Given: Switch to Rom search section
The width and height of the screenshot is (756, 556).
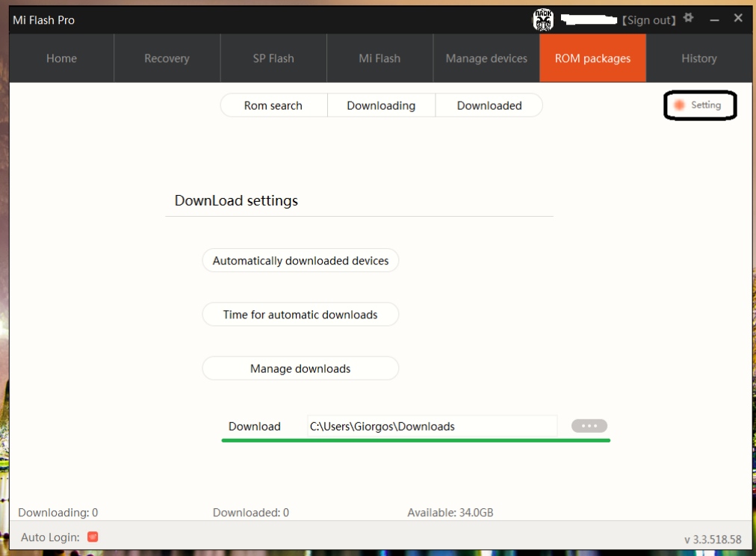Looking at the screenshot, I should (x=273, y=105).
